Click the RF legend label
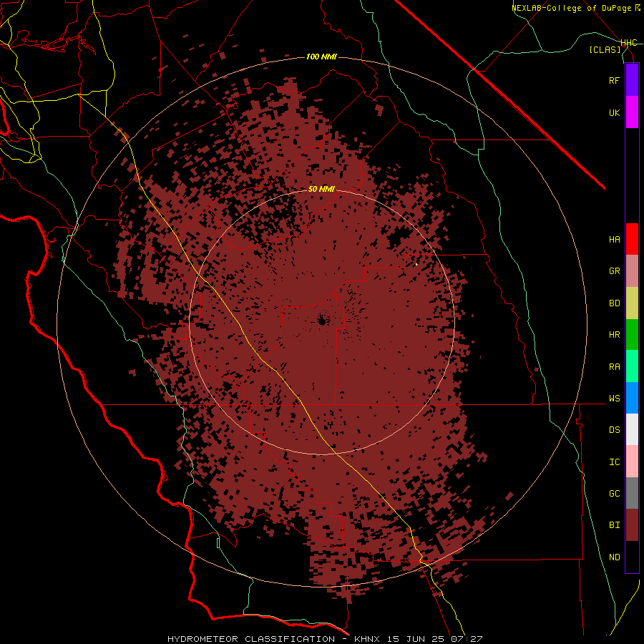644x644 pixels. pos(614,80)
